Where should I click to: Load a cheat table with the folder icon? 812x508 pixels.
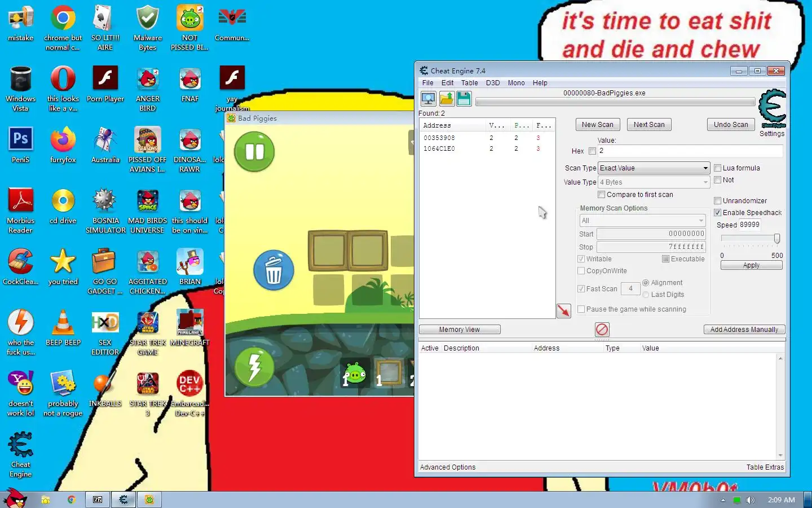(447, 99)
